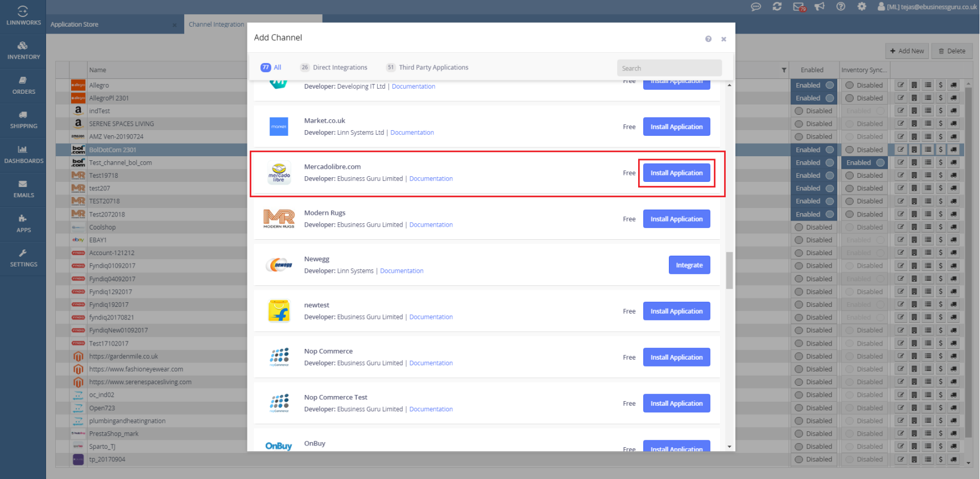Open the top bar help question icon
980x479 pixels.
tap(841, 7)
